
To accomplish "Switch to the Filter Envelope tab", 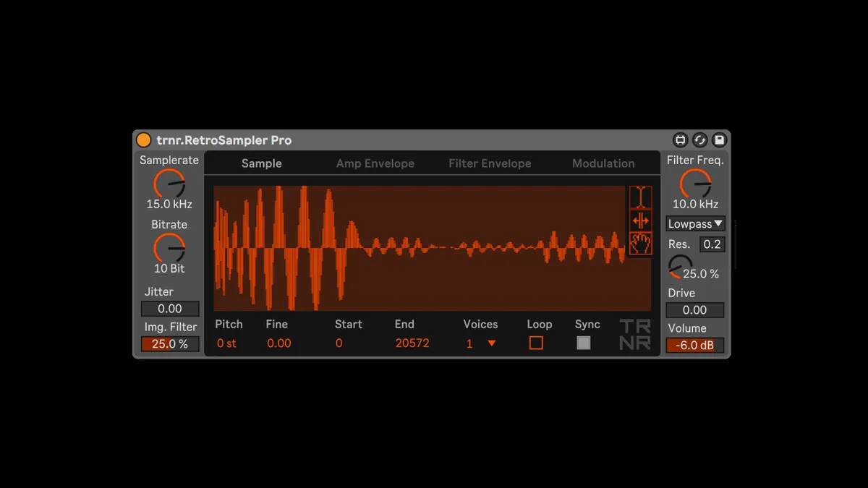I will 490,163.
